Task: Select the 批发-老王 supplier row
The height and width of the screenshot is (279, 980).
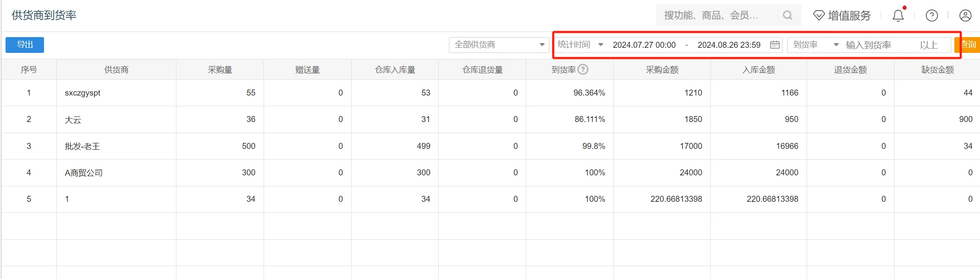Action: pyautogui.click(x=82, y=146)
